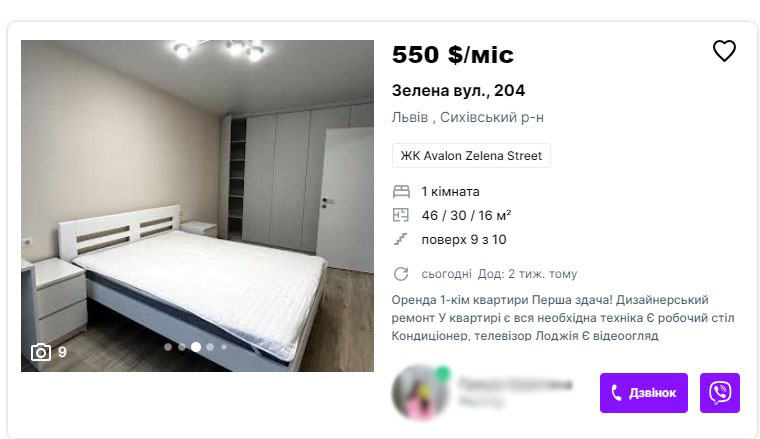Select the second photo carousel dot

coord(182,347)
